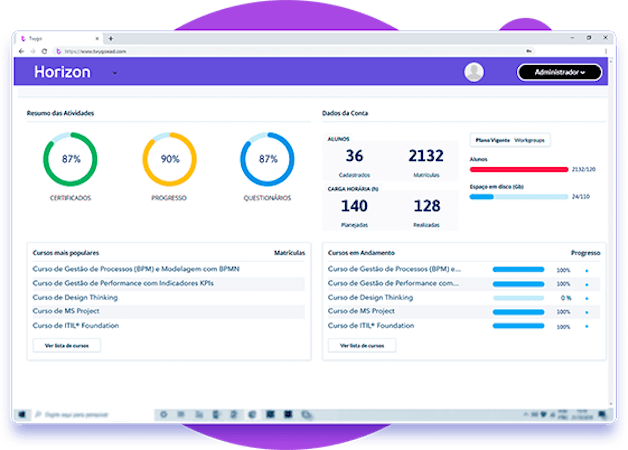Screen dimensions: 628x450
Task: Click the browser forward arrow
Action: (x=33, y=51)
